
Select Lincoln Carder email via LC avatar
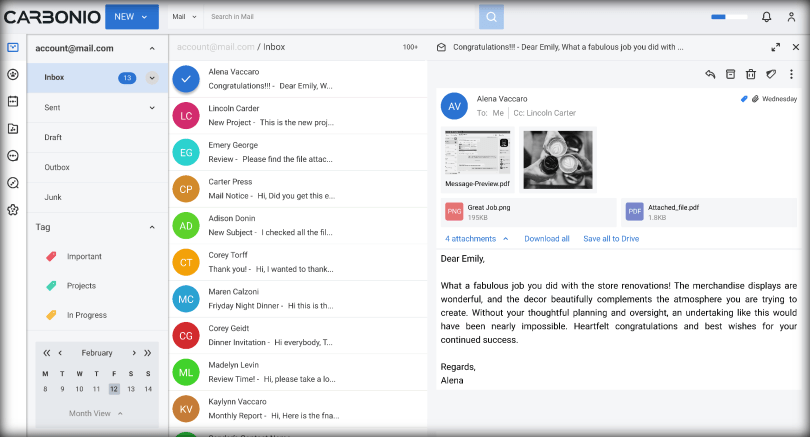pos(186,116)
